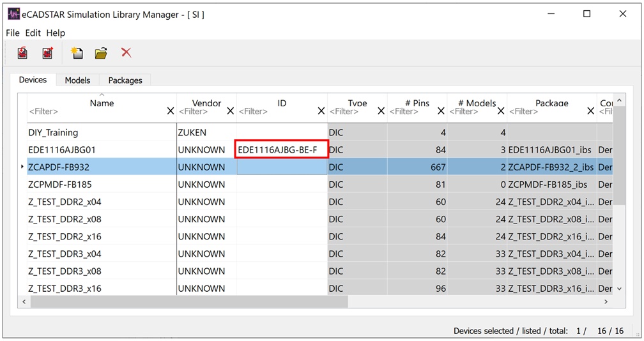Click the horizontal scrollbar left arrow

click(24, 301)
